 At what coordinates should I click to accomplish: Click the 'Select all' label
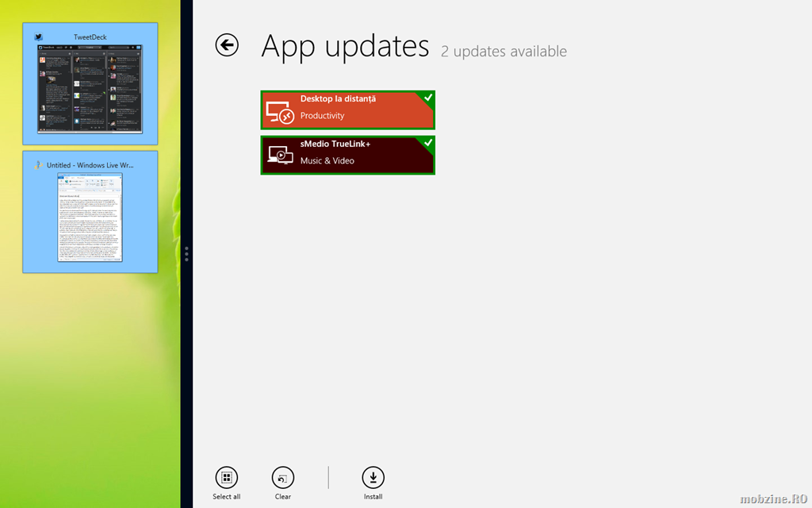[x=226, y=497]
